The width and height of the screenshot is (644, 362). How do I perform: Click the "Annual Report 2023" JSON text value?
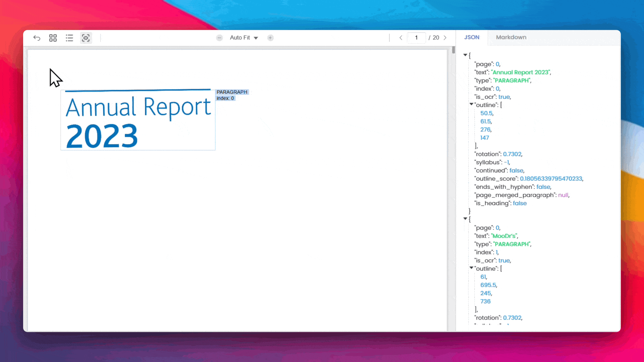[521, 72]
